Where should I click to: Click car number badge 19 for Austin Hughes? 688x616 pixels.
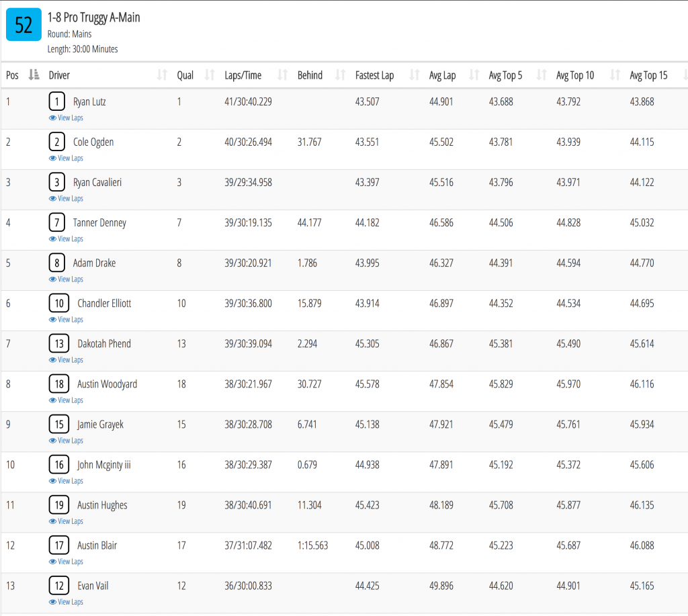pyautogui.click(x=59, y=505)
